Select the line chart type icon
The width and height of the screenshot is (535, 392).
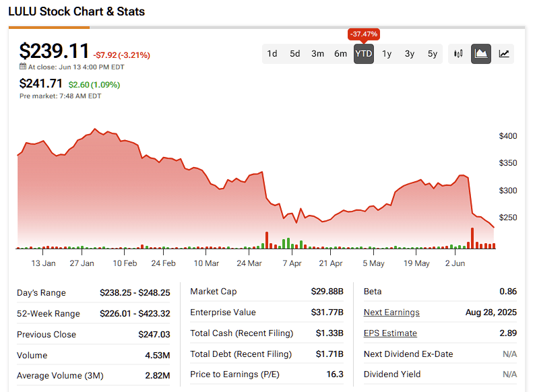504,54
